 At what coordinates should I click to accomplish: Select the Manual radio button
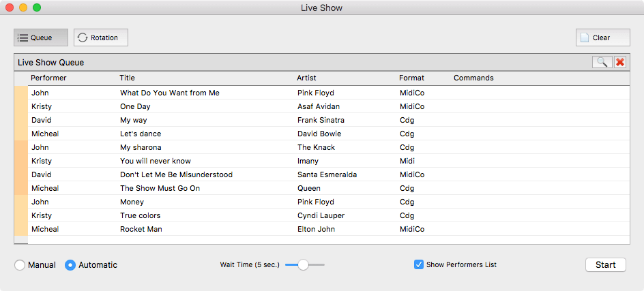click(x=20, y=265)
